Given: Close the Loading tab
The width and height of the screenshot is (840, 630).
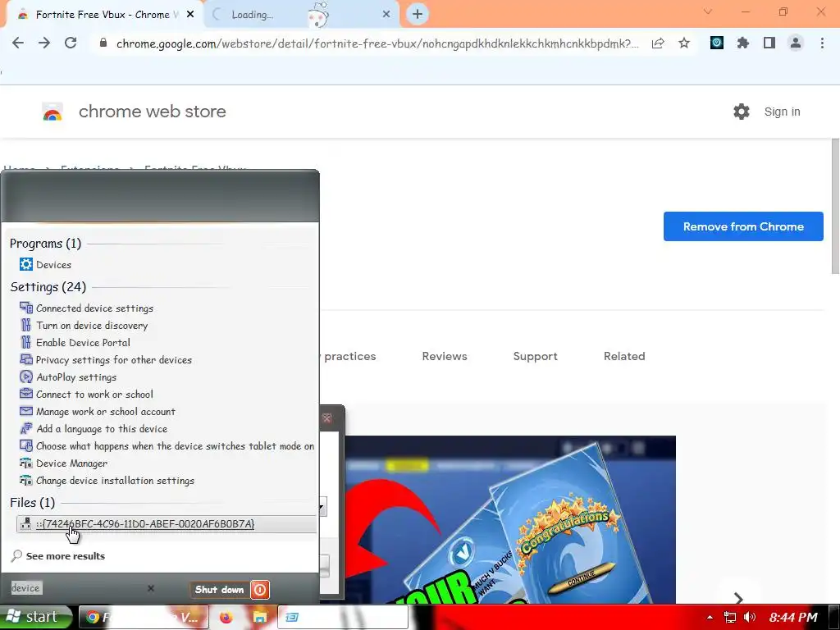Looking at the screenshot, I should coord(386,15).
